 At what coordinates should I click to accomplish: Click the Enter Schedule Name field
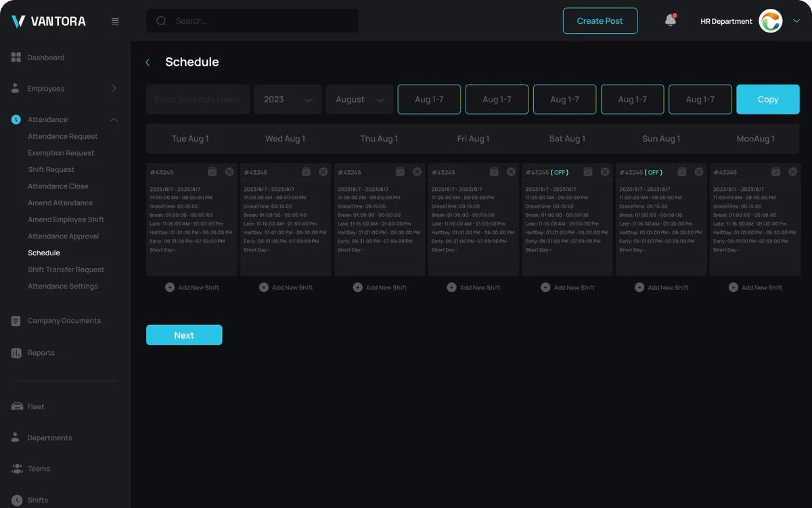tap(198, 100)
